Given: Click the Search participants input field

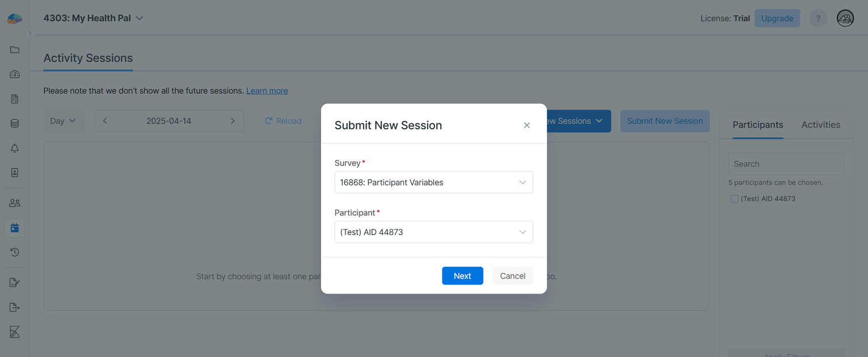Looking at the screenshot, I should [786, 163].
